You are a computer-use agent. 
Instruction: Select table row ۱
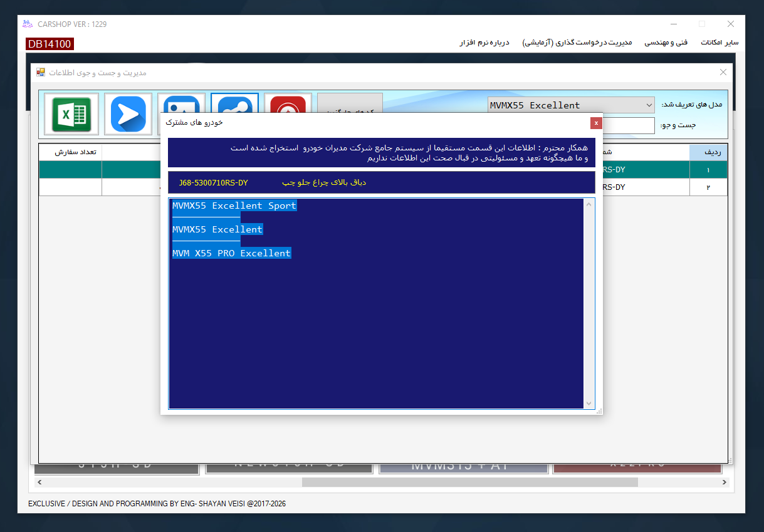[708, 170]
